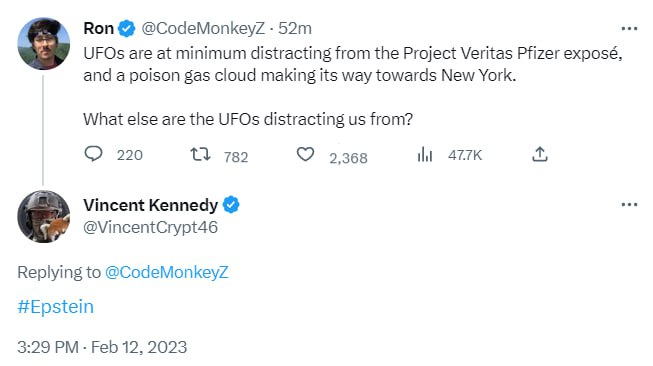Open the 52m timestamp on Ron's tweet
This screenshot has height=366, width=653.
coord(295,29)
